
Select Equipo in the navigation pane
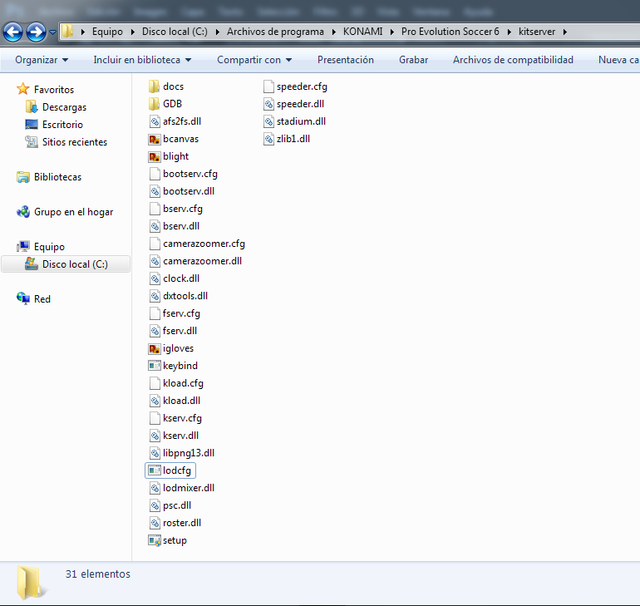(x=49, y=247)
